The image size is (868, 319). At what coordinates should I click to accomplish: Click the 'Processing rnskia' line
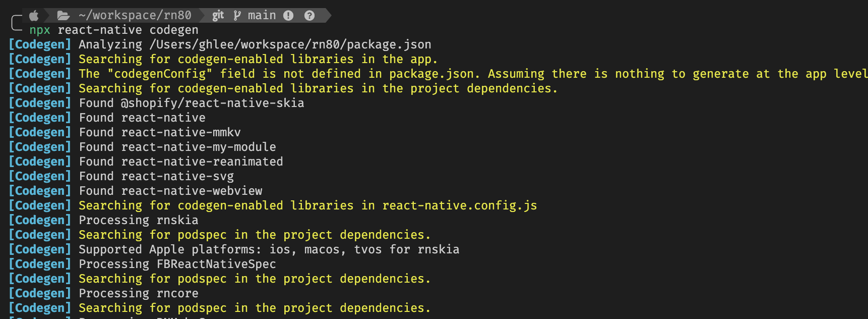tap(139, 221)
